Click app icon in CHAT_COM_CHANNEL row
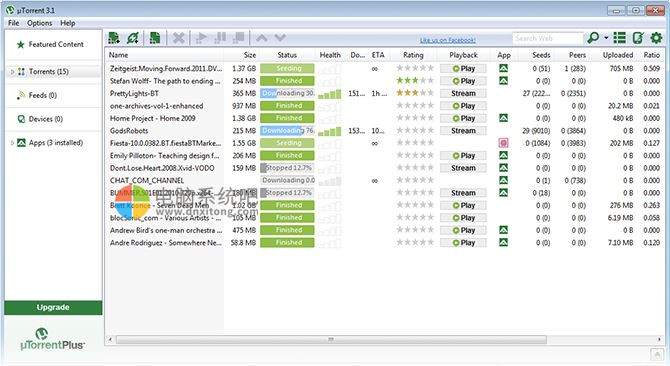670x366 pixels. pyautogui.click(x=503, y=180)
